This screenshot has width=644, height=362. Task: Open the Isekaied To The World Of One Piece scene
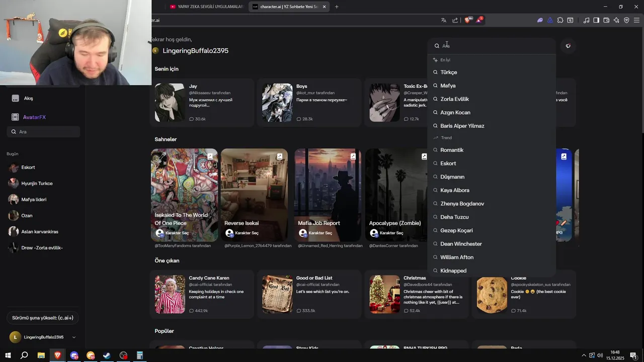(x=184, y=195)
